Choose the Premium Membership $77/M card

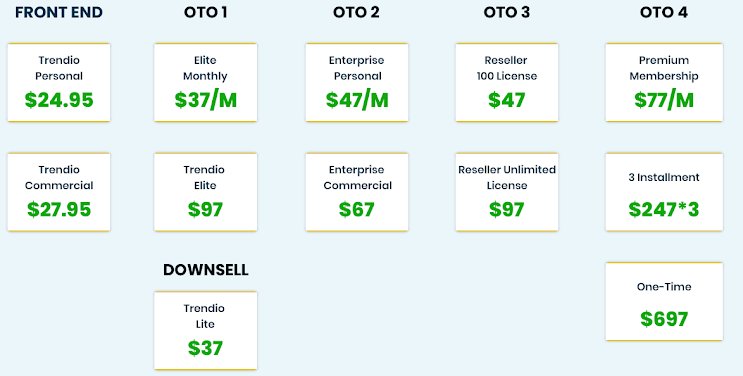click(664, 83)
